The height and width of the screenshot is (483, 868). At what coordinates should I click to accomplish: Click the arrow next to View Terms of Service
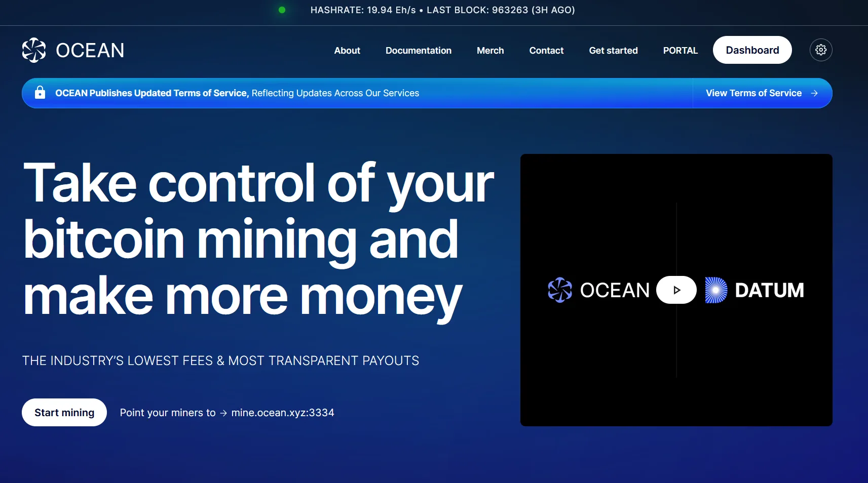point(814,93)
